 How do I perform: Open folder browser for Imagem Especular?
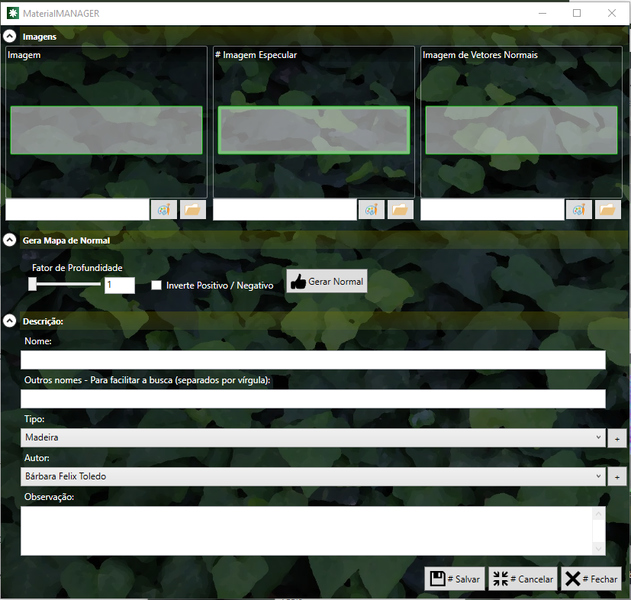click(x=400, y=209)
